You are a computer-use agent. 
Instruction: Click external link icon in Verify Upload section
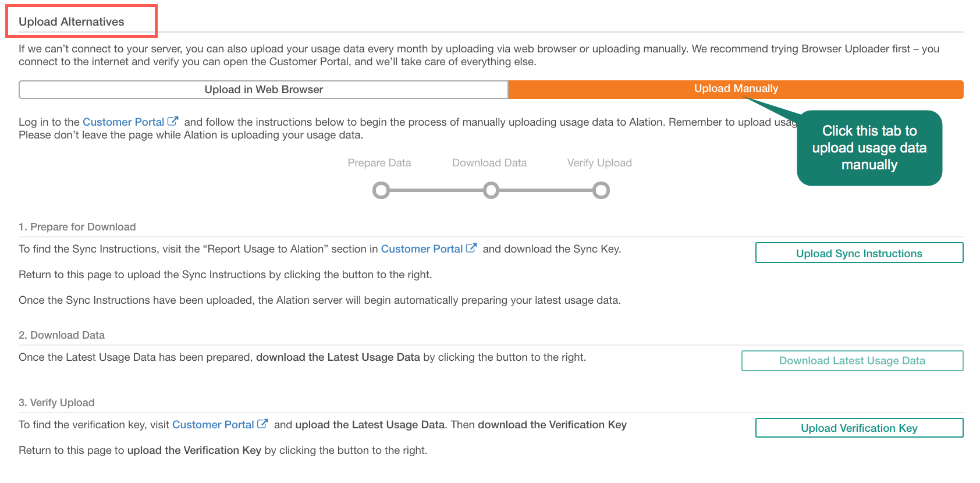[262, 424]
